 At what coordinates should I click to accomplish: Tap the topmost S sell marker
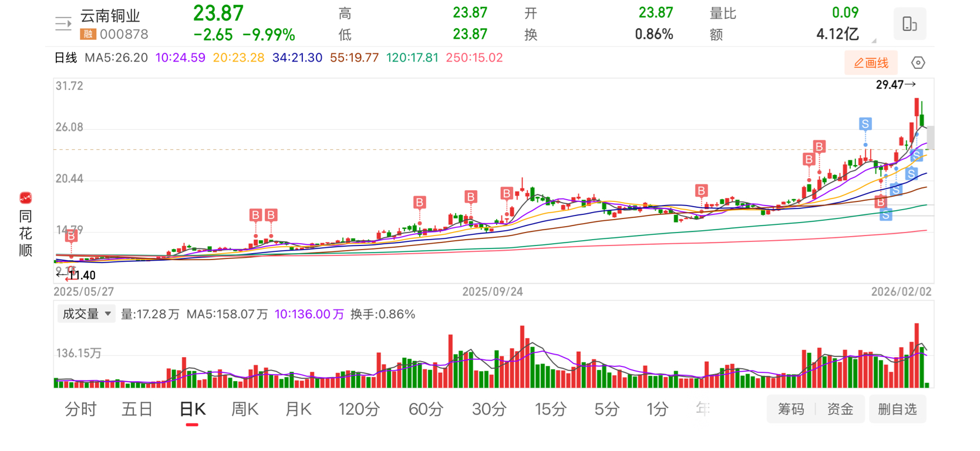coord(865,124)
